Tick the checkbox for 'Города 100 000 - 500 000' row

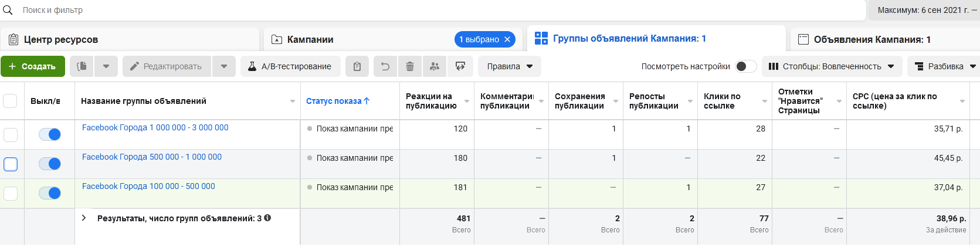pos(11,194)
